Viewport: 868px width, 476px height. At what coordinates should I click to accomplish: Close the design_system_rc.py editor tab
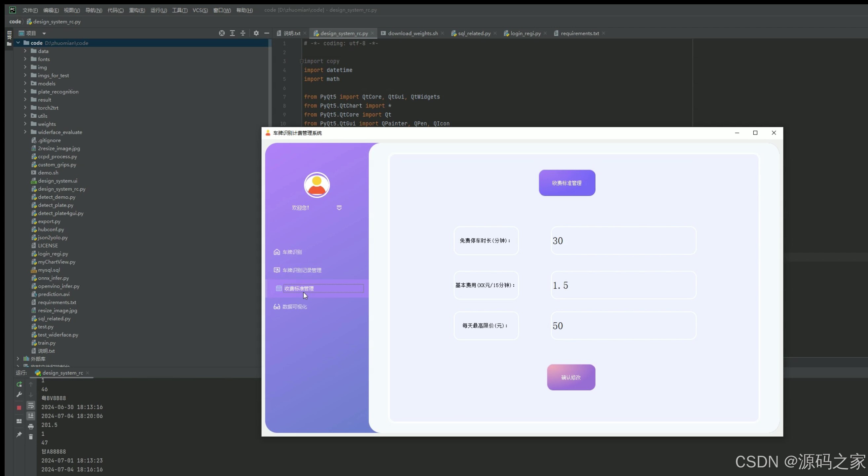point(372,33)
